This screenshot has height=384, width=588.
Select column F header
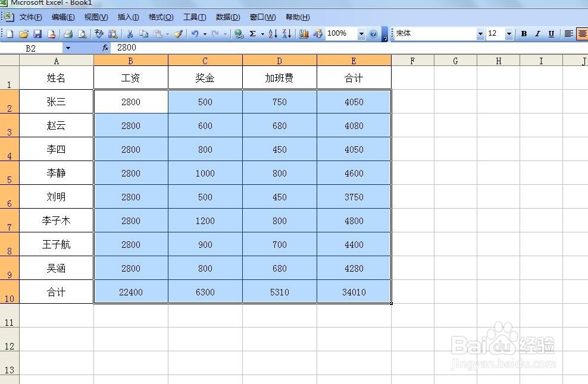tap(412, 61)
